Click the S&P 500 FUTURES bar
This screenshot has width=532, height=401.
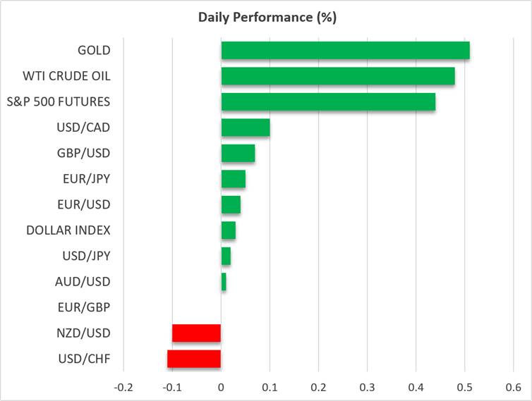point(328,101)
